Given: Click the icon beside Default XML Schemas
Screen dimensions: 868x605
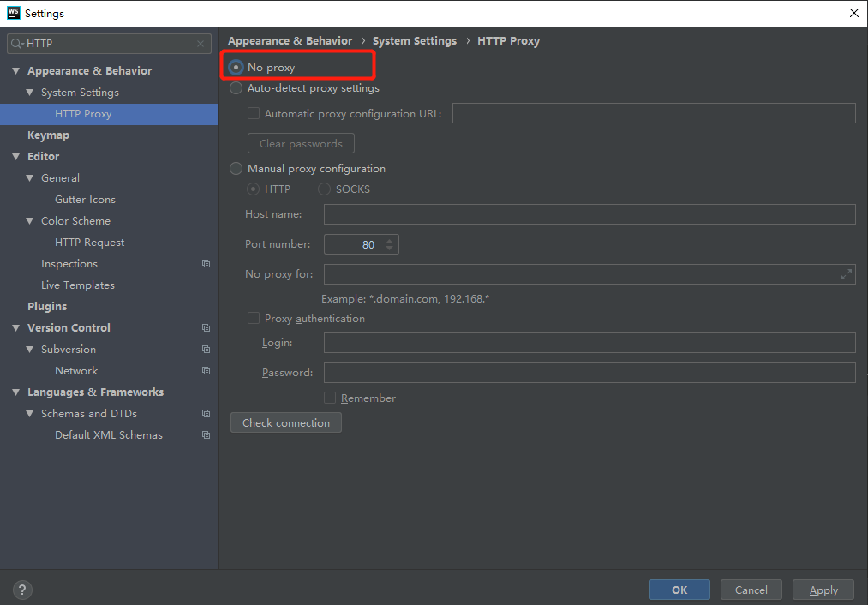Looking at the screenshot, I should (206, 434).
